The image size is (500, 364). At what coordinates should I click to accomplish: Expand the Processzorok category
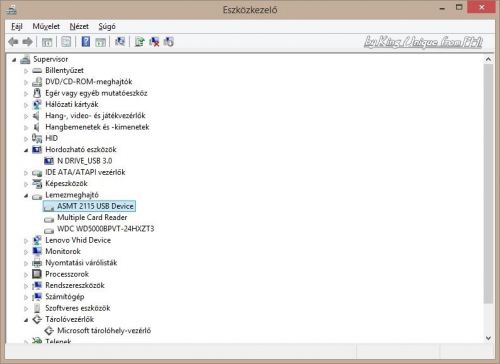(26, 274)
